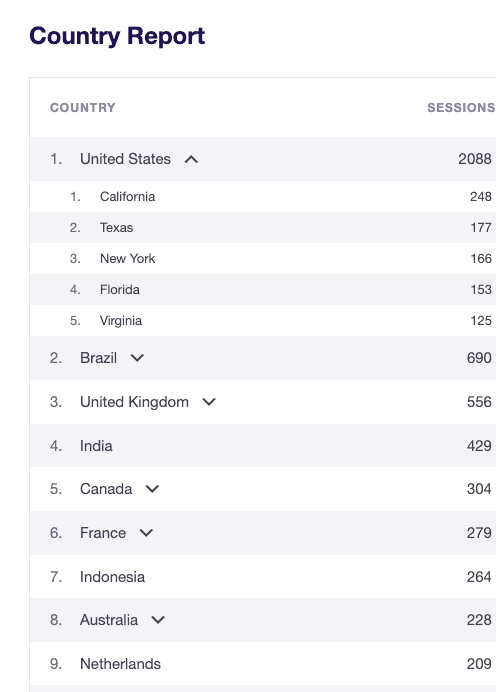Viewport: 496px width, 692px height.
Task: Click the Brazil sessions value 690
Action: coord(479,358)
